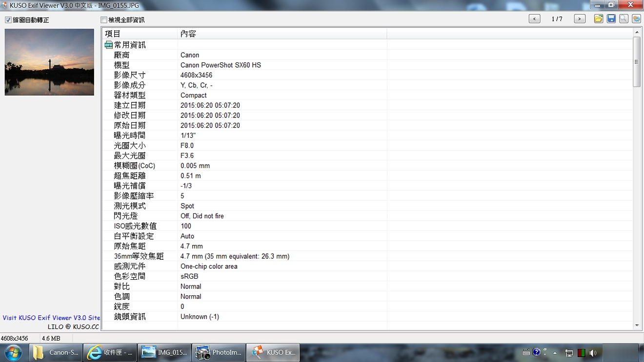This screenshot has width=644, height=362.
Task: Select the 原始日期 row label
Action: click(x=130, y=126)
